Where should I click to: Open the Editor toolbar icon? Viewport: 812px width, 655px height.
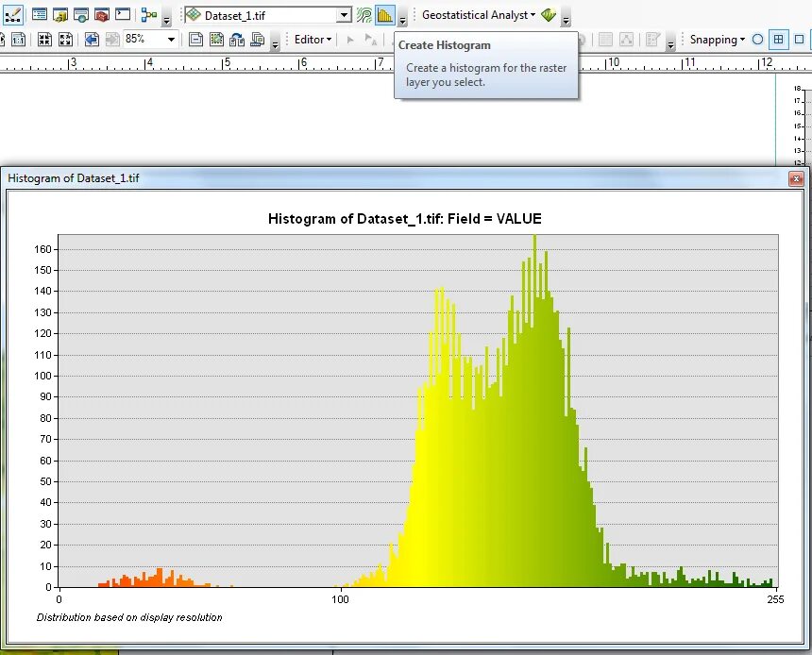[x=12, y=15]
